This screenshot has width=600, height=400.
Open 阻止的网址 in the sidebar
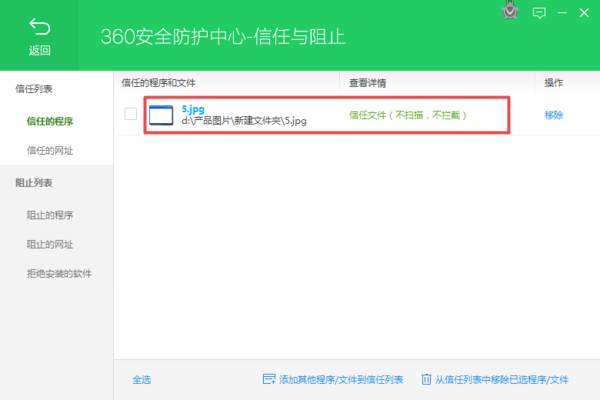[x=50, y=244]
